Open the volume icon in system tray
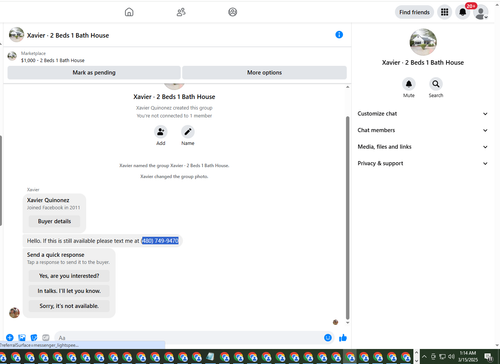 [x=451, y=356]
